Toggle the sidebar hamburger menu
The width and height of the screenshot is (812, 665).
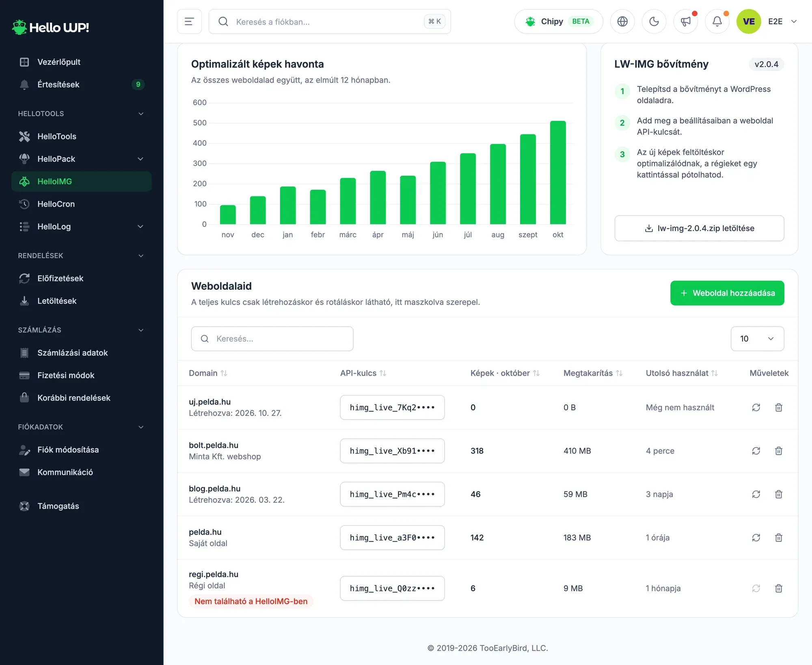coord(189,22)
